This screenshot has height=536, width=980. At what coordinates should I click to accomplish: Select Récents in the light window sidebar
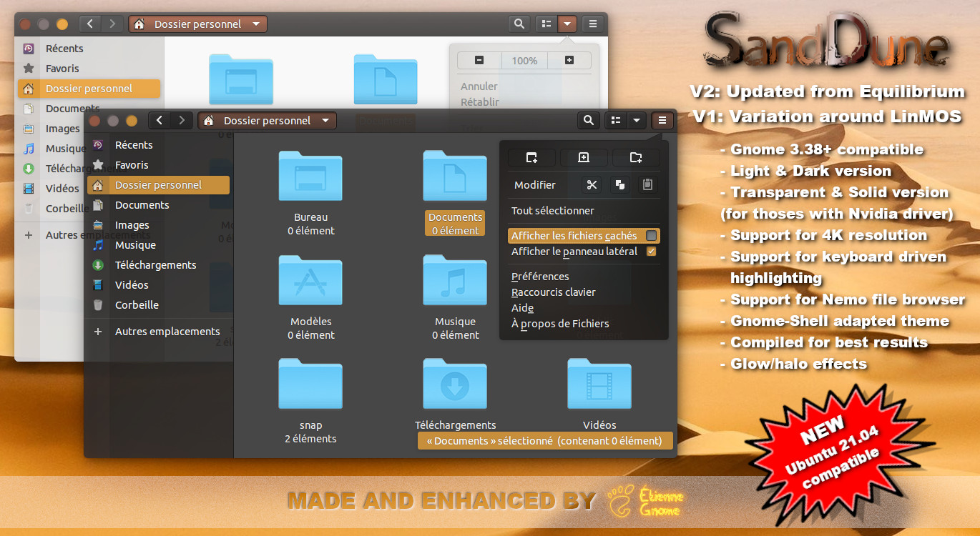[89, 49]
